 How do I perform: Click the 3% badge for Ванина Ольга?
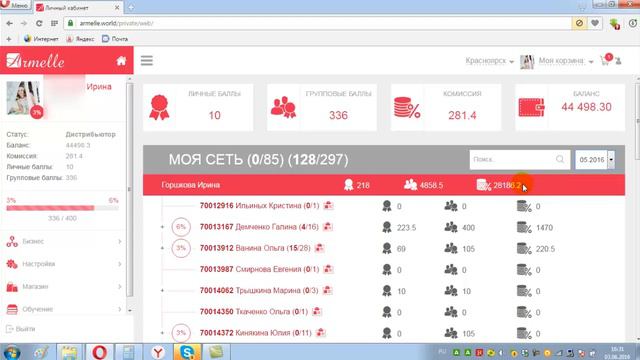[x=181, y=248]
